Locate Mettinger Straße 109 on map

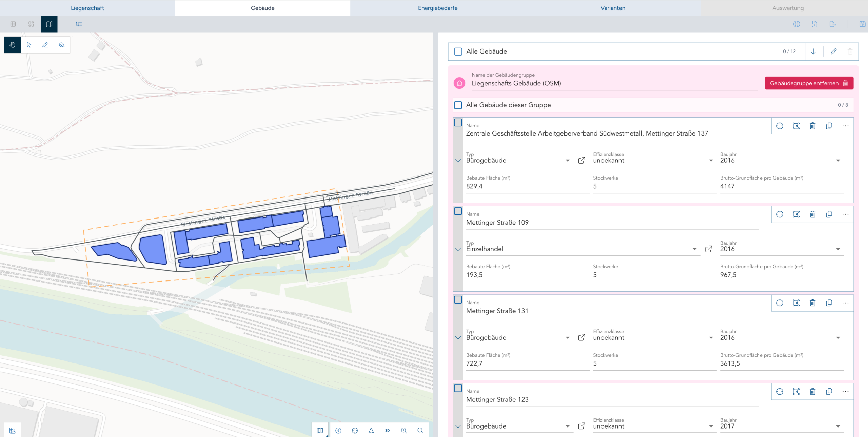[780, 214]
